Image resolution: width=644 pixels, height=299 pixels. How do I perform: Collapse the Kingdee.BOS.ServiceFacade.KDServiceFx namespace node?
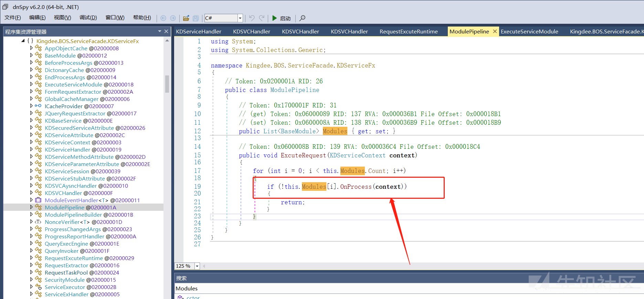point(23,41)
